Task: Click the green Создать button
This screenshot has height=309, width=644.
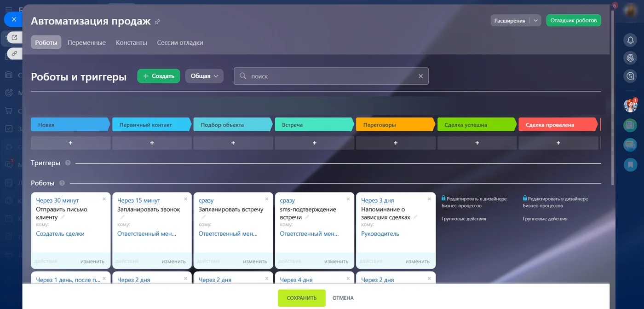Action: [159, 76]
